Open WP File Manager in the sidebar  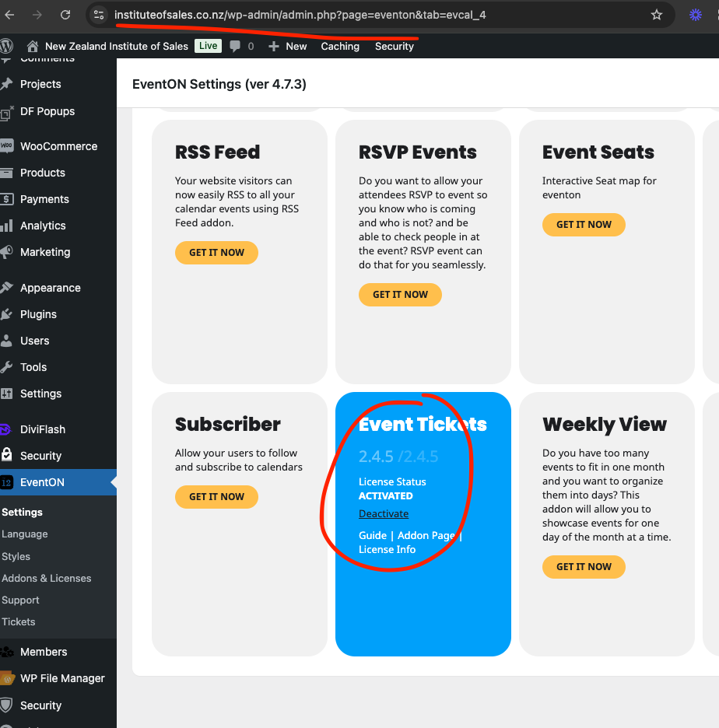[x=63, y=678]
